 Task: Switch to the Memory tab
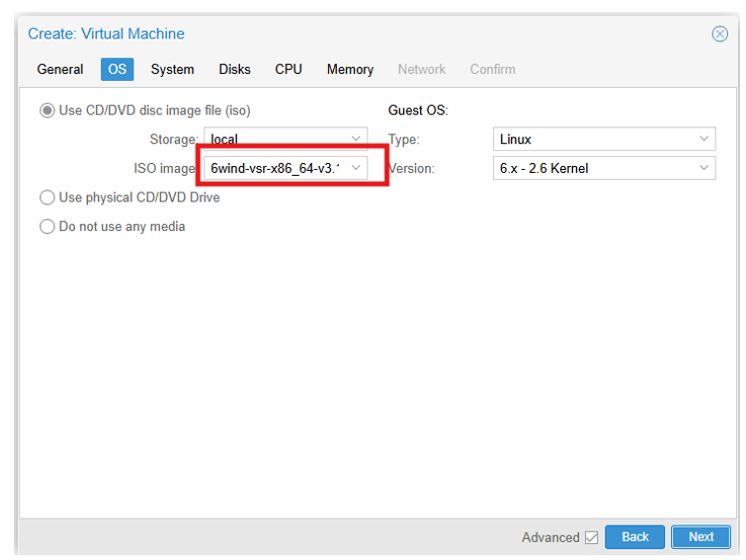point(350,69)
